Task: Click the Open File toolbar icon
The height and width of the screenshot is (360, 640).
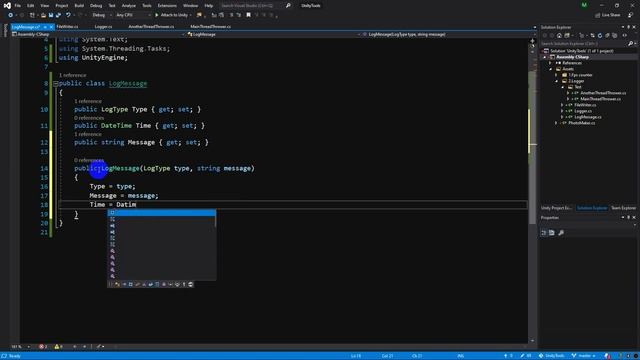Action: tap(43, 15)
